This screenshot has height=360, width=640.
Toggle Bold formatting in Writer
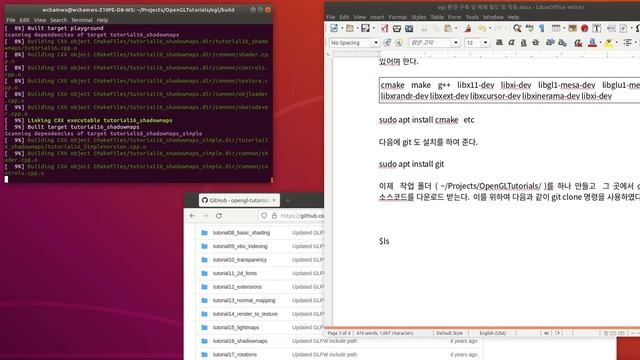(499, 42)
